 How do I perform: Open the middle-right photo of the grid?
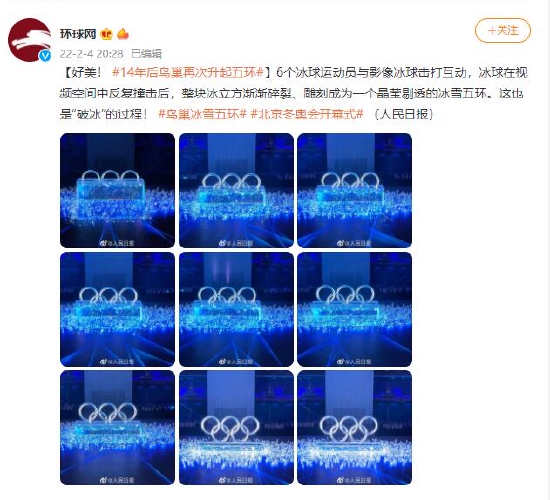point(355,309)
